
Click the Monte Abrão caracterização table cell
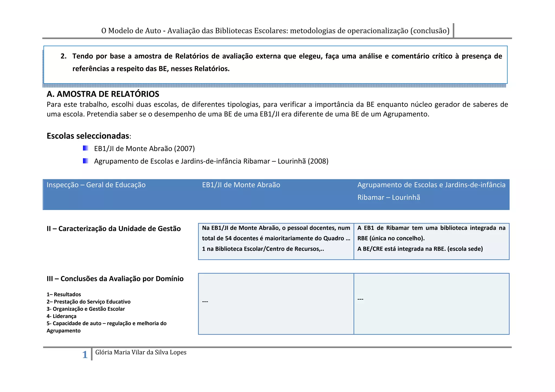(276, 238)
